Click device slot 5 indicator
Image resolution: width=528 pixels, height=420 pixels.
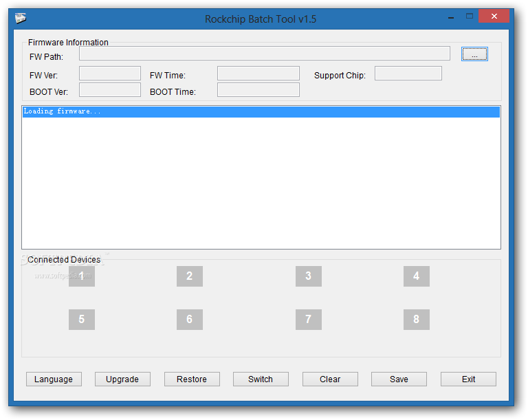coord(82,319)
